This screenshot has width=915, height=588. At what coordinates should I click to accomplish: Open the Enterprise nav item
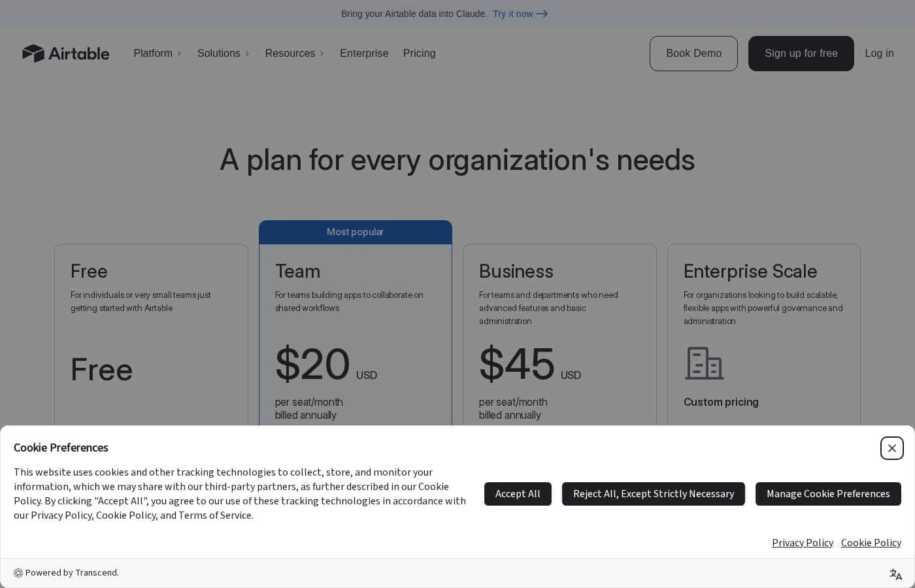click(x=364, y=54)
